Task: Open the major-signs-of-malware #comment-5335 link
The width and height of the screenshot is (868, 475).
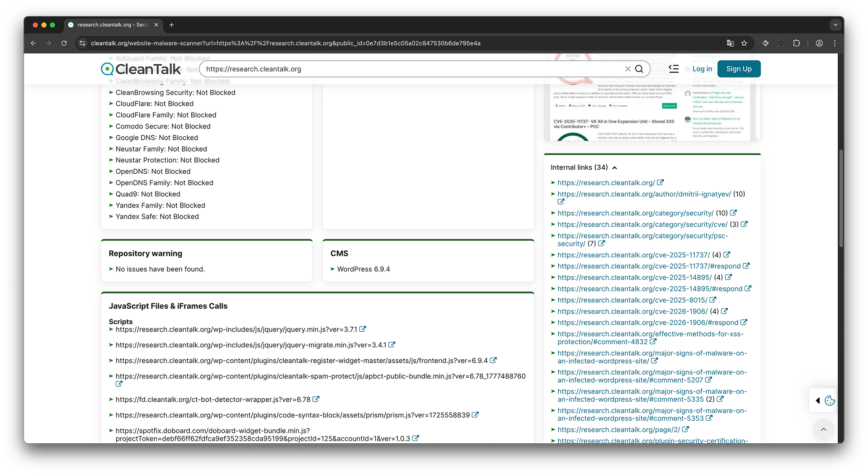Action: click(652, 395)
